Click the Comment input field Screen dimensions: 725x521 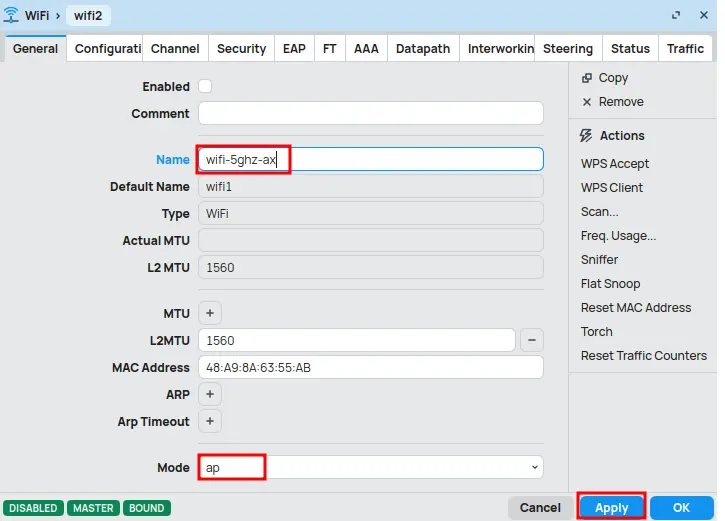[x=370, y=114]
